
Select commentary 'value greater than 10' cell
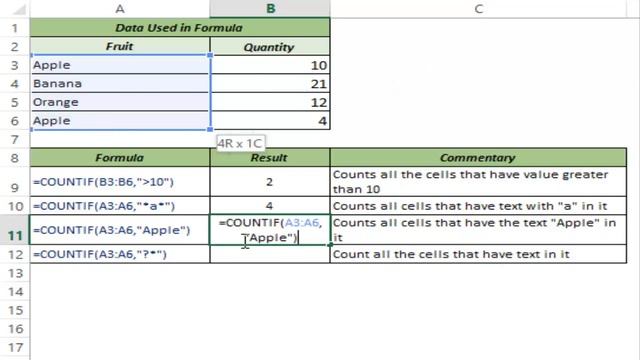478,182
